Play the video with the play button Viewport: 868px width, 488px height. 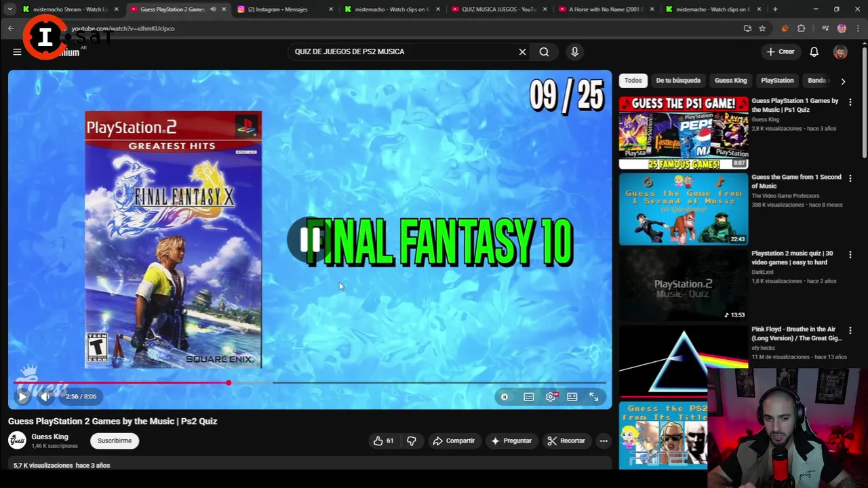[22, 396]
